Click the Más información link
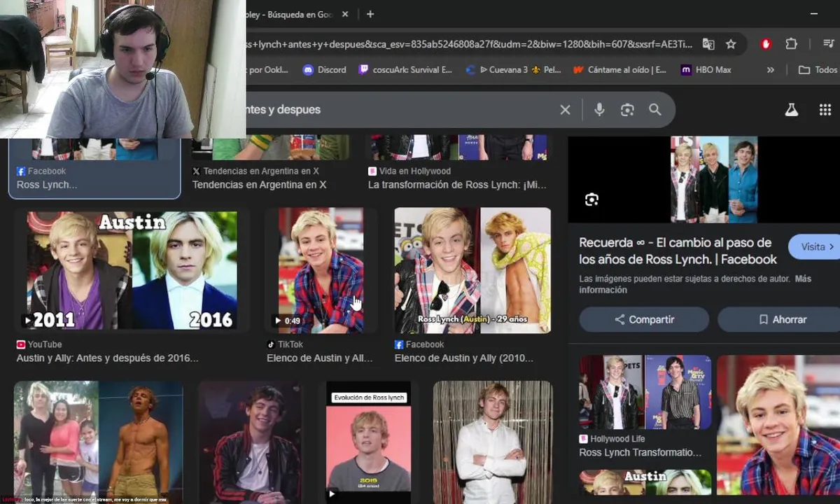840x504 pixels. tap(695, 284)
